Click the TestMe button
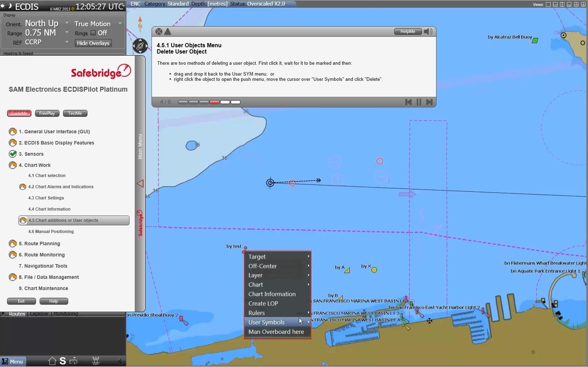 click(x=75, y=113)
